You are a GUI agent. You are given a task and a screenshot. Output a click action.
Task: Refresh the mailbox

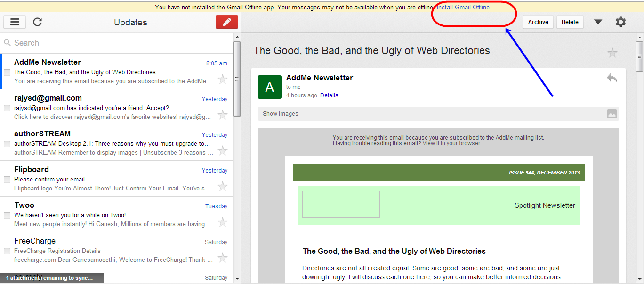(38, 22)
